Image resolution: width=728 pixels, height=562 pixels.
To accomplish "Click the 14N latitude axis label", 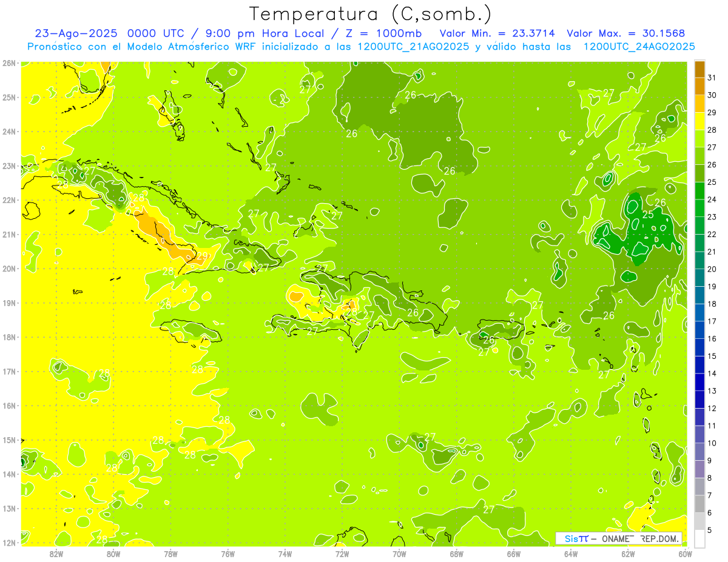I will coord(8,474).
